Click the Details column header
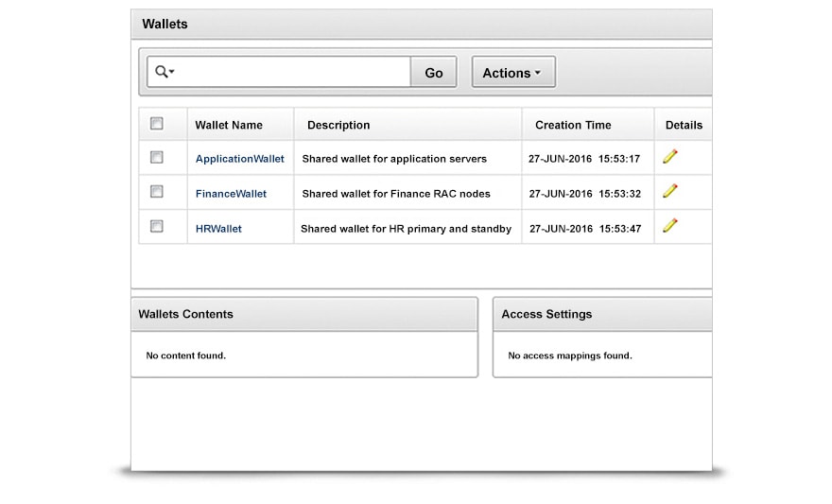This screenshot has height=504, width=832. pos(684,125)
